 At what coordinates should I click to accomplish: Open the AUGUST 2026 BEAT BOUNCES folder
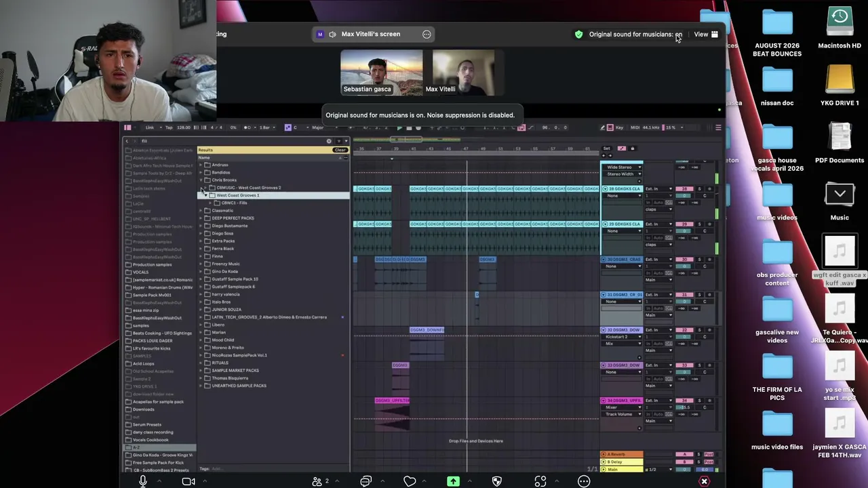pyautogui.click(x=777, y=22)
